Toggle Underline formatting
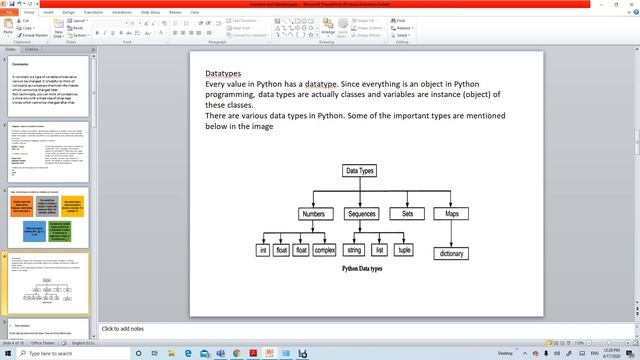 pos(113,33)
